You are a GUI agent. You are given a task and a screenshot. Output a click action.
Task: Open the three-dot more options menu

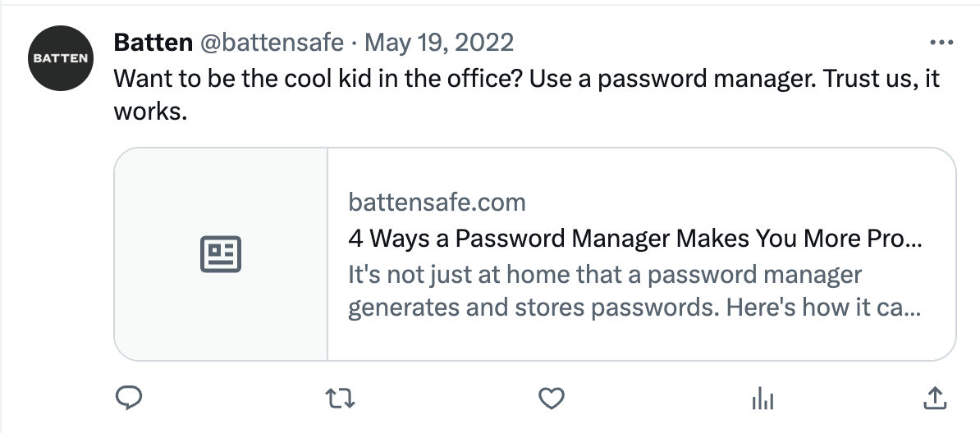tap(941, 43)
